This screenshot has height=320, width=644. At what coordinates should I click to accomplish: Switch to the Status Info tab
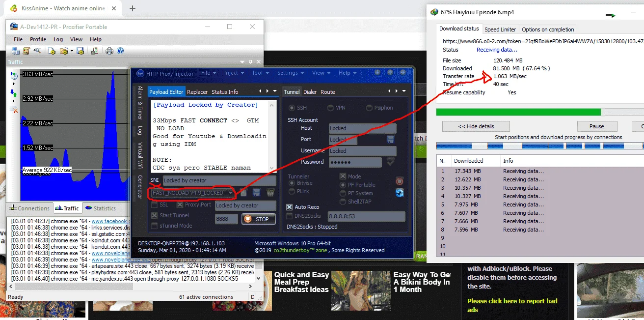[225, 92]
